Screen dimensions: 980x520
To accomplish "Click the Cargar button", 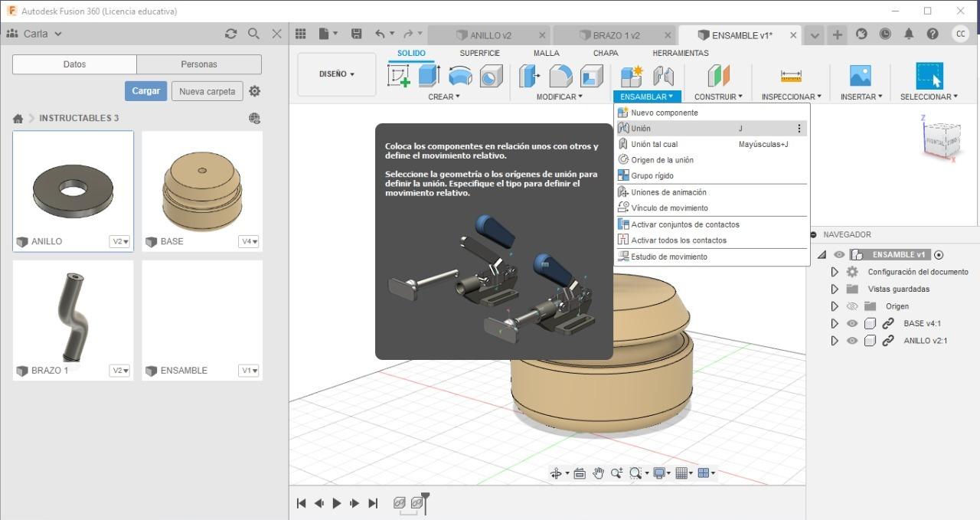I will pos(145,91).
